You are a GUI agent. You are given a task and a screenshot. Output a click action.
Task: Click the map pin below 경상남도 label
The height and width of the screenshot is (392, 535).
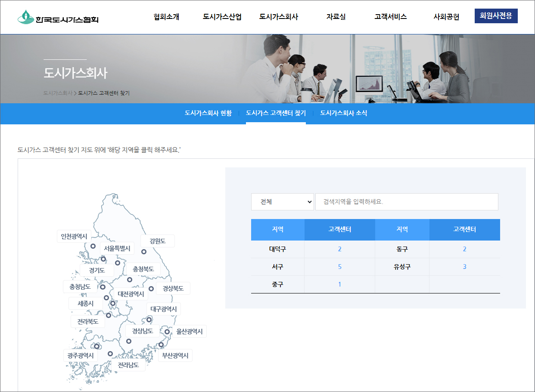click(x=129, y=341)
